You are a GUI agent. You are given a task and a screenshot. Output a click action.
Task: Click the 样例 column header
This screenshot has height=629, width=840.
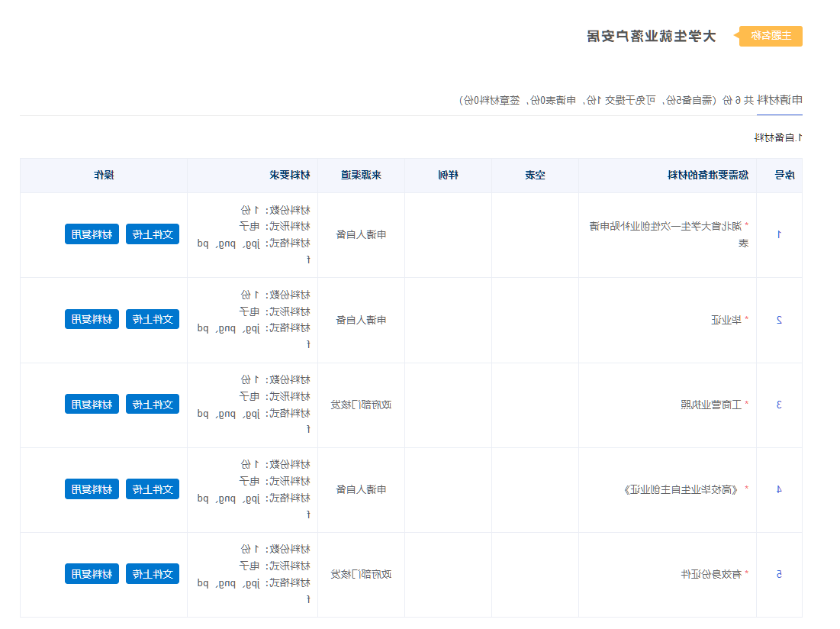(449, 176)
